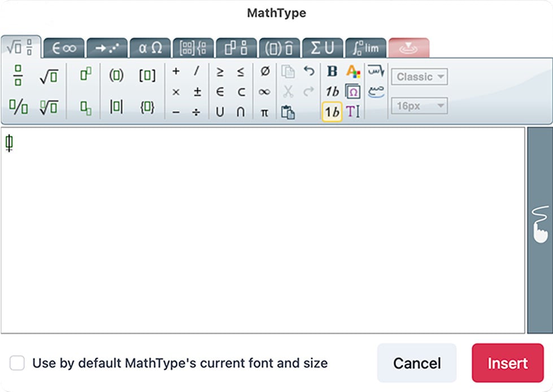This screenshot has height=392, width=553.
Task: Open the special characters Omega dialog
Action: [x=352, y=92]
